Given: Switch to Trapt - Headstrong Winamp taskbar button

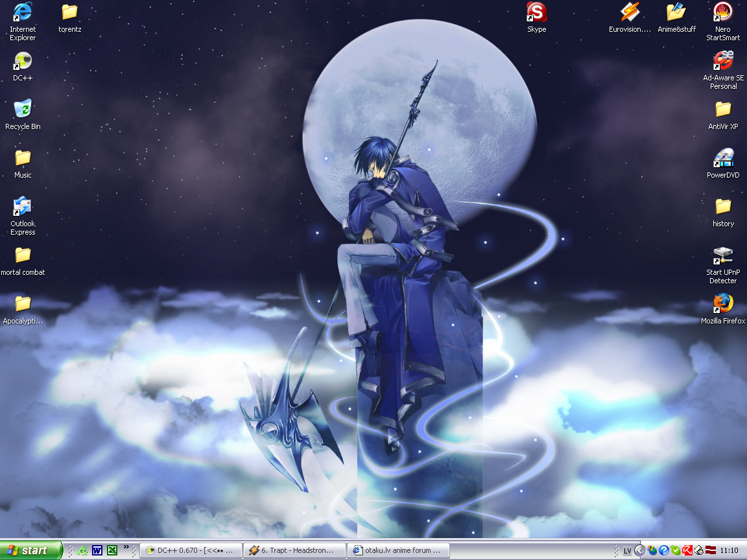Looking at the screenshot, I should pyautogui.click(x=294, y=550).
